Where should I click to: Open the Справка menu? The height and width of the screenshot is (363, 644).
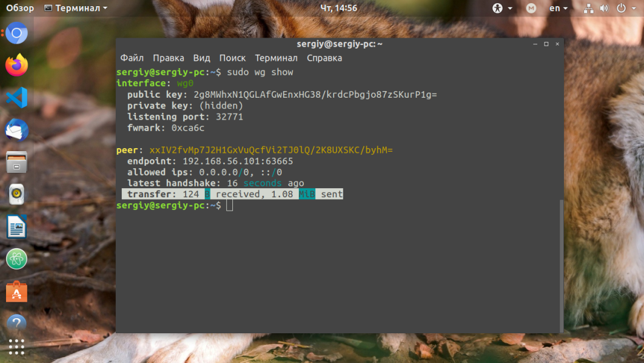click(324, 58)
